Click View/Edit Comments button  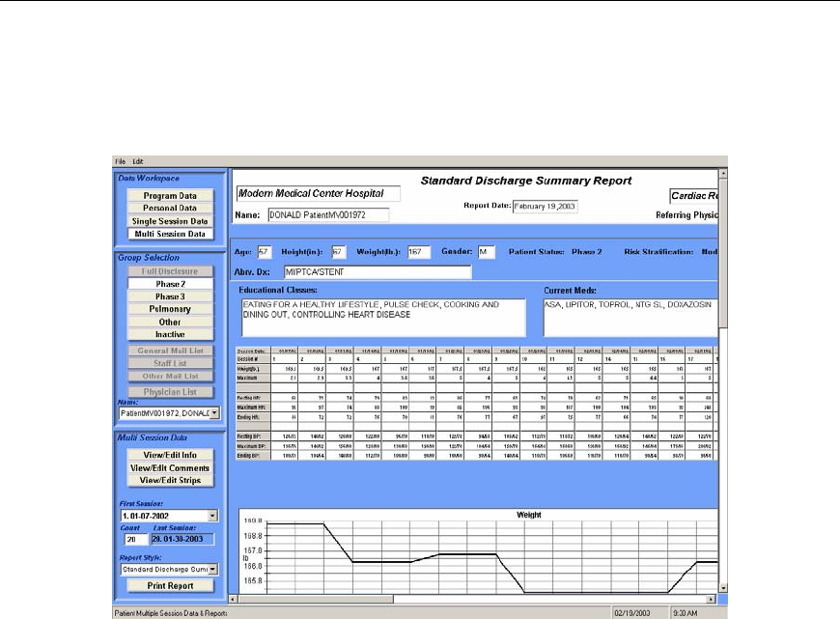coord(170,467)
